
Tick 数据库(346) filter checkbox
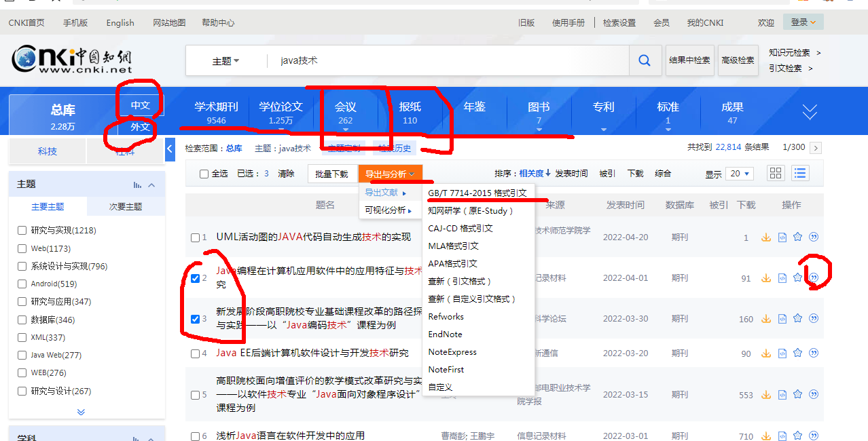point(22,320)
